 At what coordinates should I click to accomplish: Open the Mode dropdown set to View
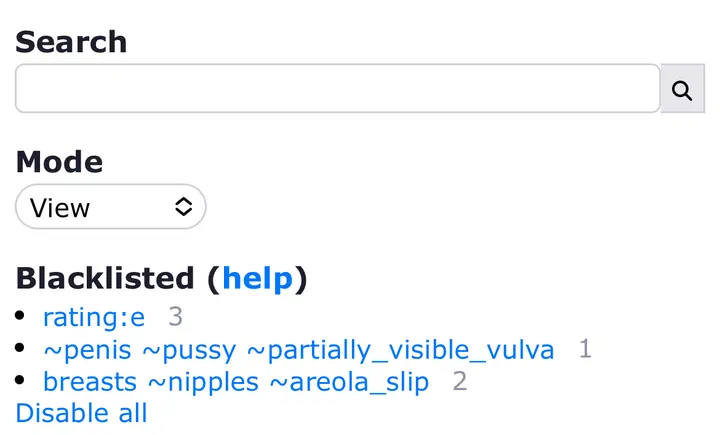coord(111,207)
